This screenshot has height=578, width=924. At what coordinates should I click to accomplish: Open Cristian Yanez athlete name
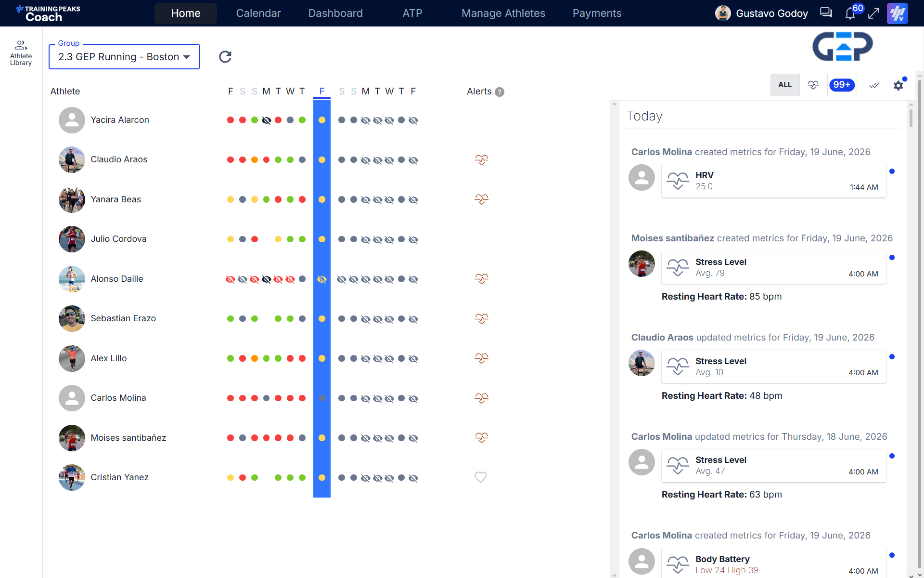[x=119, y=477]
